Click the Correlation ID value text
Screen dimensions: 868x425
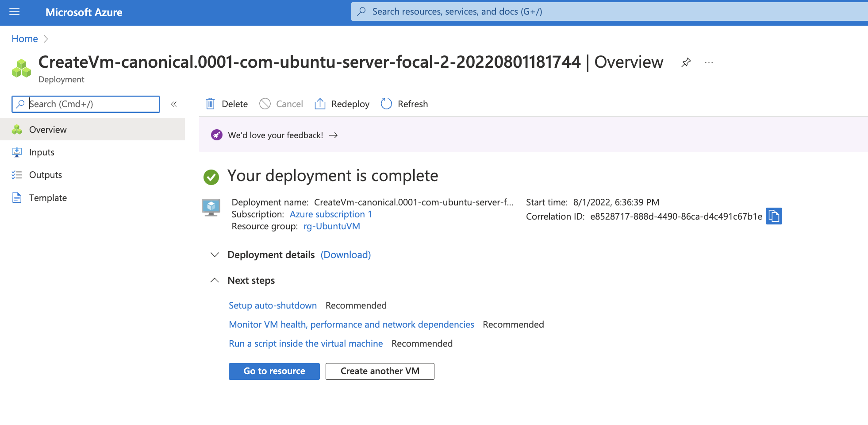tap(676, 216)
